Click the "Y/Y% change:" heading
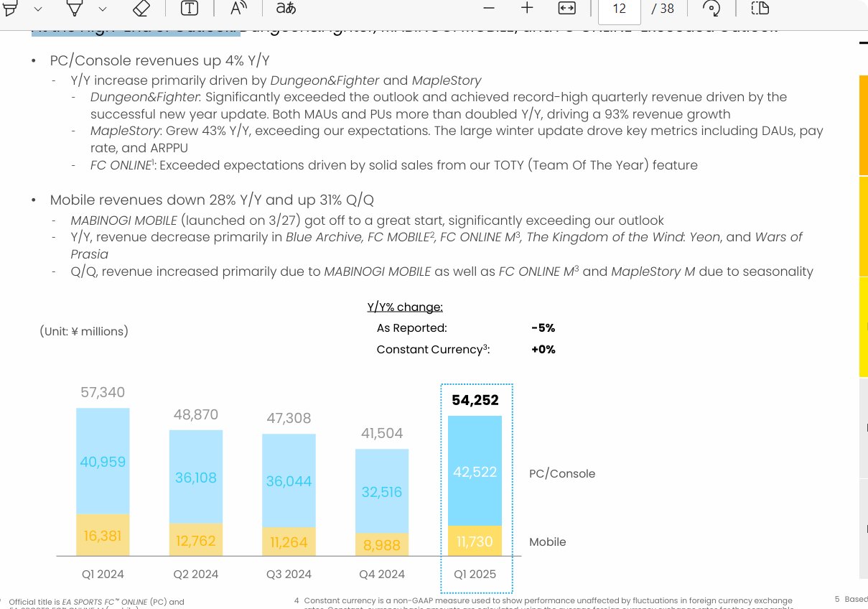868x609 pixels. tap(405, 307)
